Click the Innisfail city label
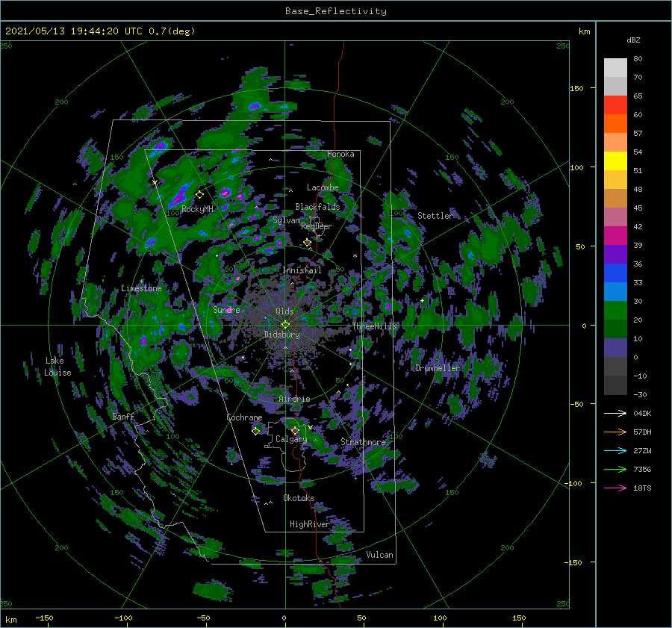This screenshot has height=628, width=672. tap(302, 270)
